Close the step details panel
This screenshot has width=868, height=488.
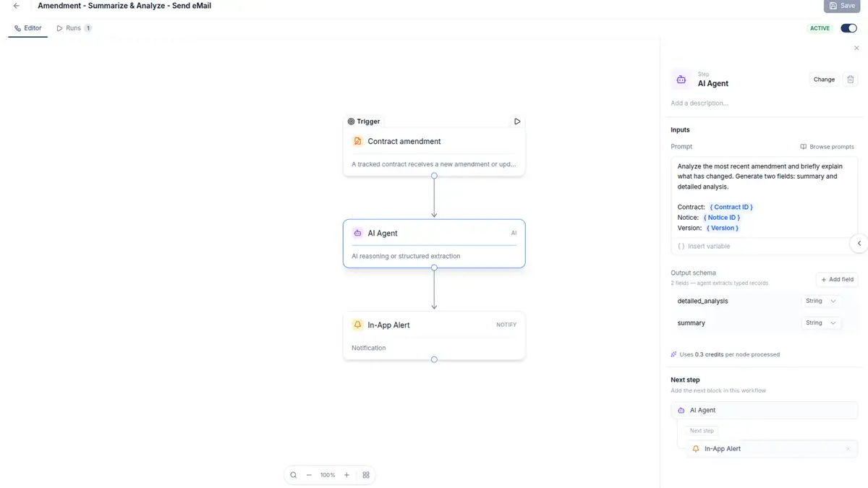(857, 48)
